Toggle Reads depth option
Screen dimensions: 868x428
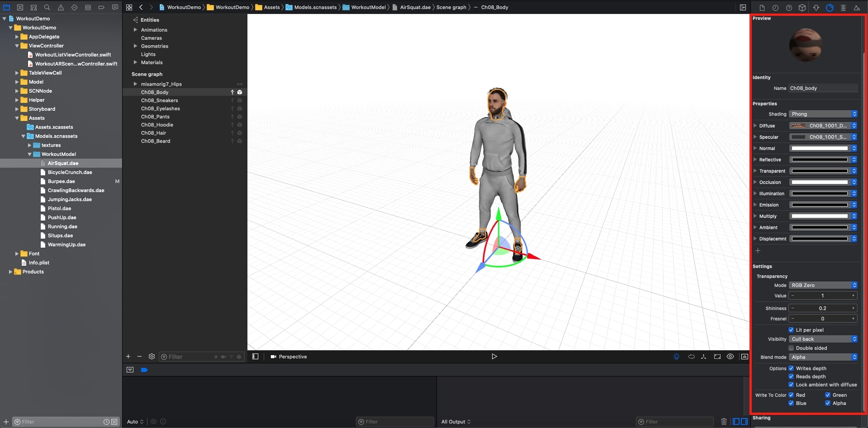pyautogui.click(x=791, y=376)
